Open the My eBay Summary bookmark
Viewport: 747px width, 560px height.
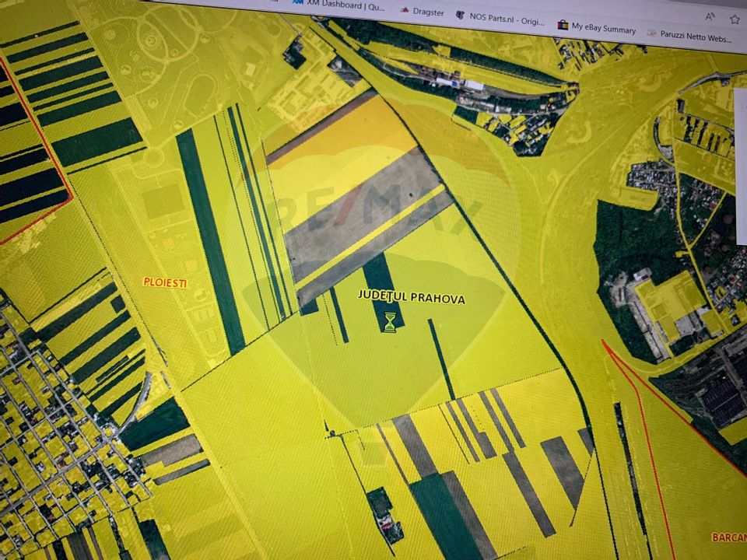(603, 28)
